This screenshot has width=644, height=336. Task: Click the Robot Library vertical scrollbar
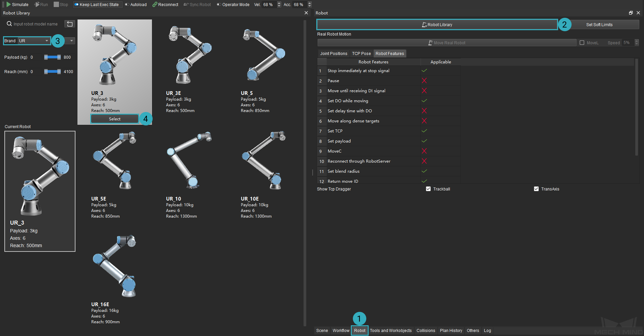tap(305, 173)
